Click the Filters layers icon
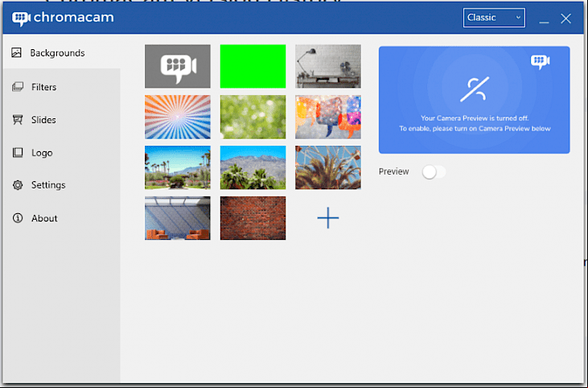588x388 pixels. click(17, 87)
